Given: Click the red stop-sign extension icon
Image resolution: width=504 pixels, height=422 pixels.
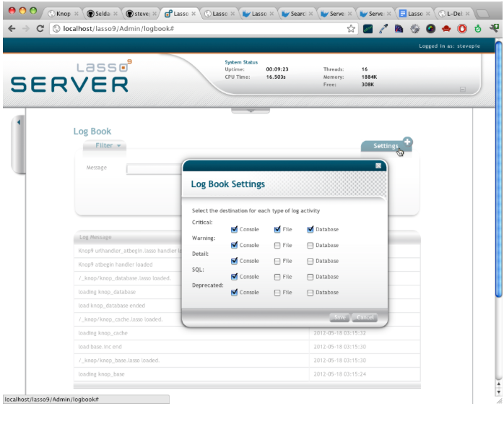Looking at the screenshot, I should click(462, 29).
